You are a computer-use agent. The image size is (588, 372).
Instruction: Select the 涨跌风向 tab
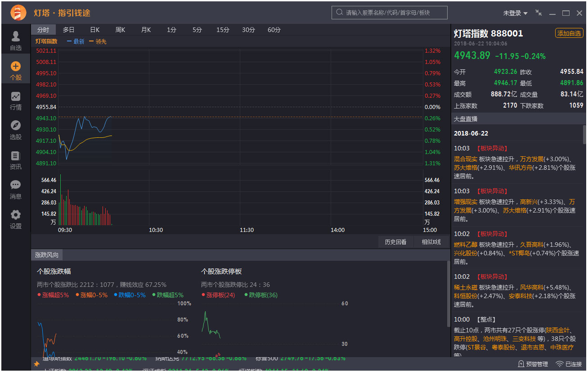pos(47,255)
